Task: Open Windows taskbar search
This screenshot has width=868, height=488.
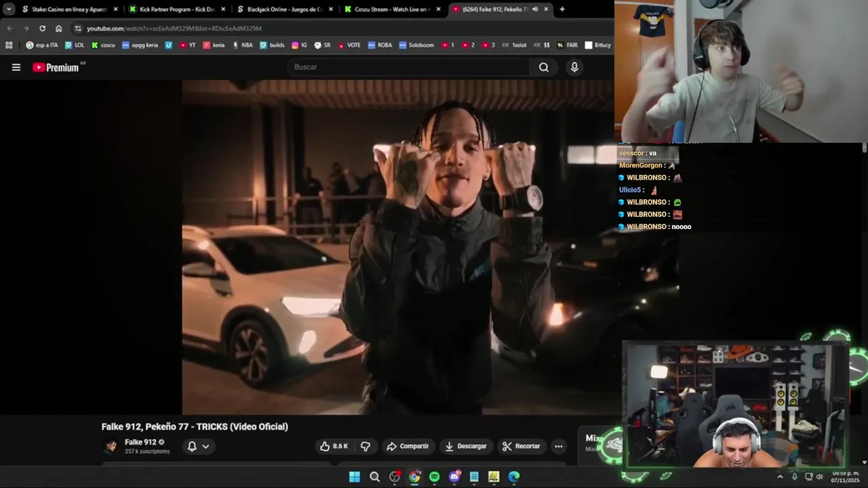Action: tap(374, 477)
